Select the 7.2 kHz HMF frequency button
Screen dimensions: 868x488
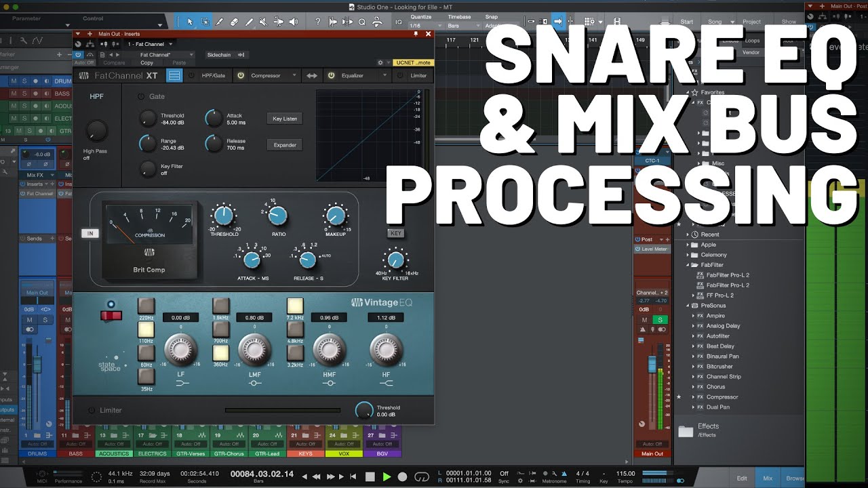(x=295, y=306)
